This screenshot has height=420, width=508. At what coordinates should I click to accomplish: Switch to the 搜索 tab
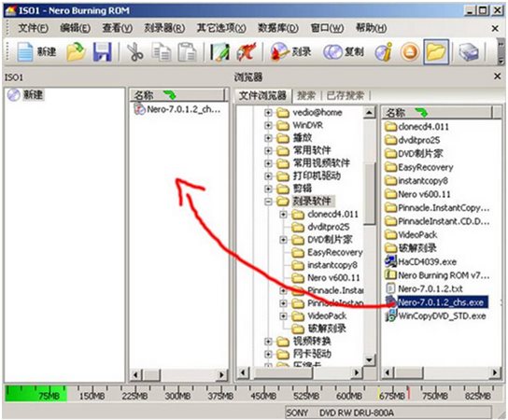[x=306, y=95]
